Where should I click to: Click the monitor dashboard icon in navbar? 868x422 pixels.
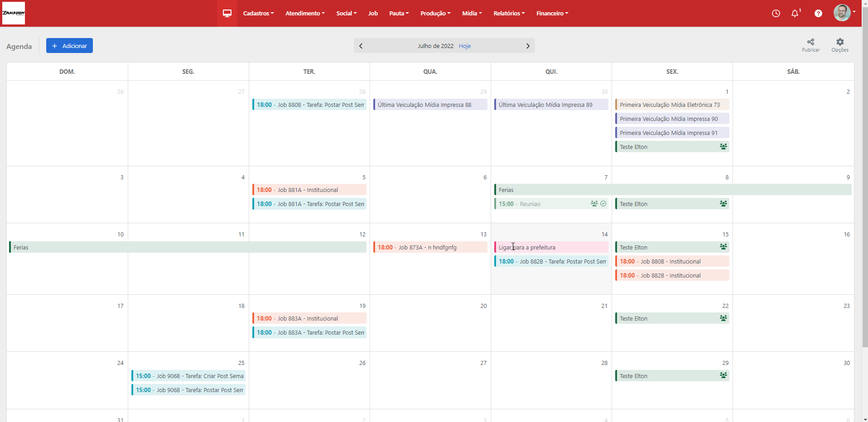pos(227,13)
